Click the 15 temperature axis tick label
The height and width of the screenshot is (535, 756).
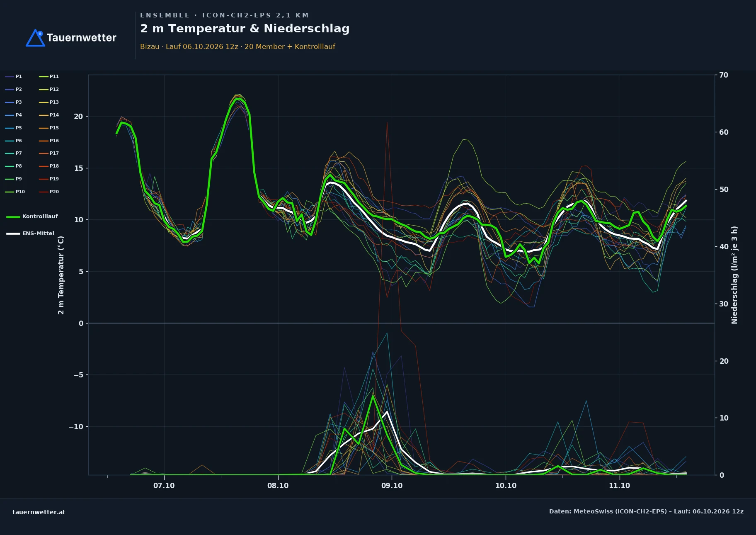coord(78,168)
